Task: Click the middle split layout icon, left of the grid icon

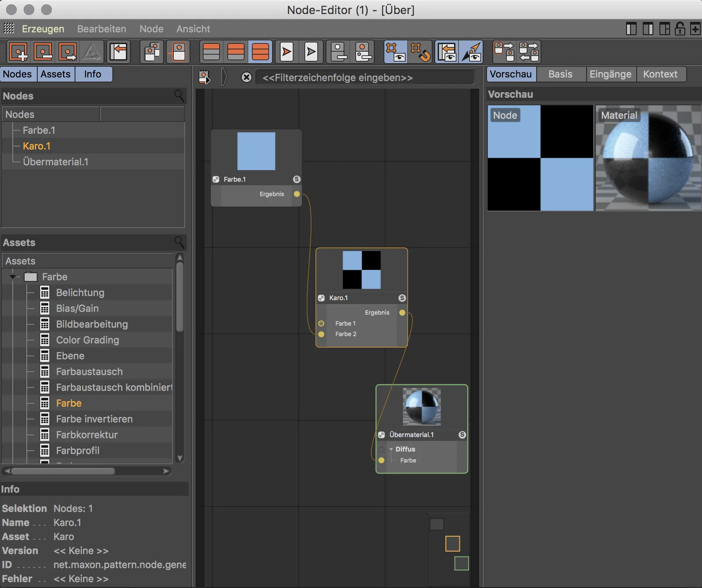Action: (648, 29)
